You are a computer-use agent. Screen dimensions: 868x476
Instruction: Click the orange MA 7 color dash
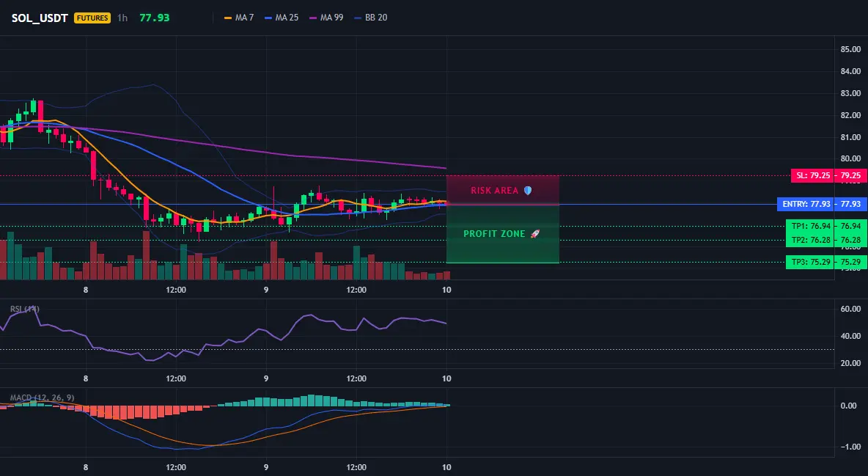pos(227,18)
